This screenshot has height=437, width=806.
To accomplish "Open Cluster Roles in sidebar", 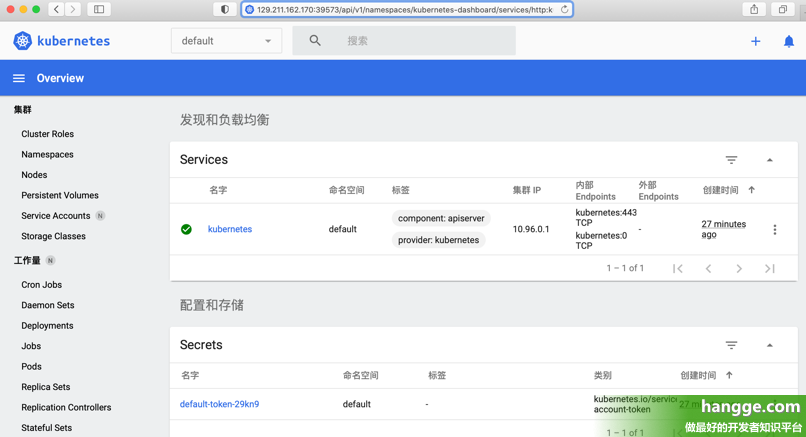I will (47, 134).
